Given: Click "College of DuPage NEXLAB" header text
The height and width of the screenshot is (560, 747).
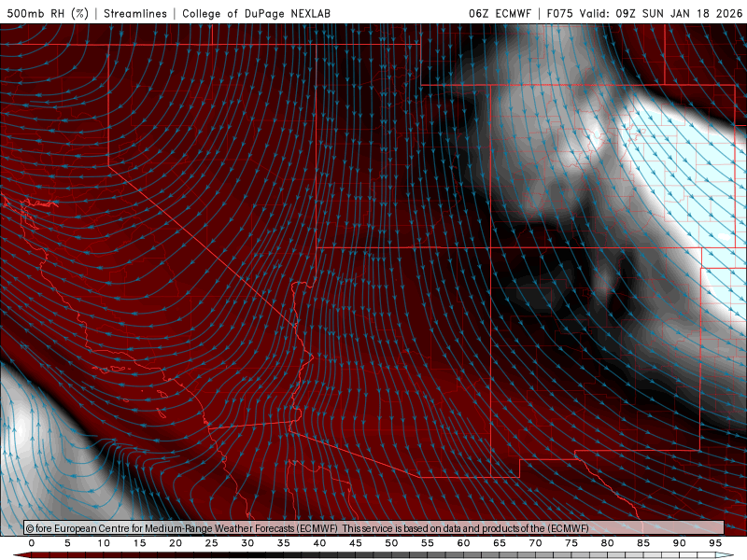Looking at the screenshot, I should [256, 13].
